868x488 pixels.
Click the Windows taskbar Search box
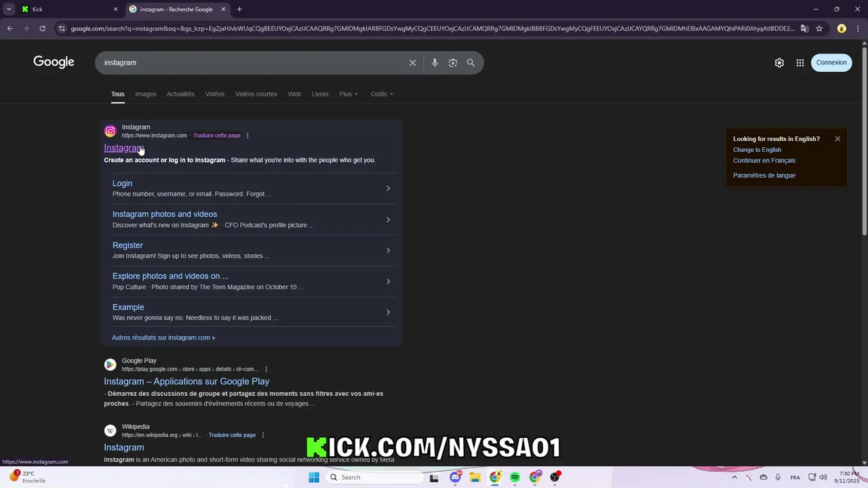[x=374, y=477]
